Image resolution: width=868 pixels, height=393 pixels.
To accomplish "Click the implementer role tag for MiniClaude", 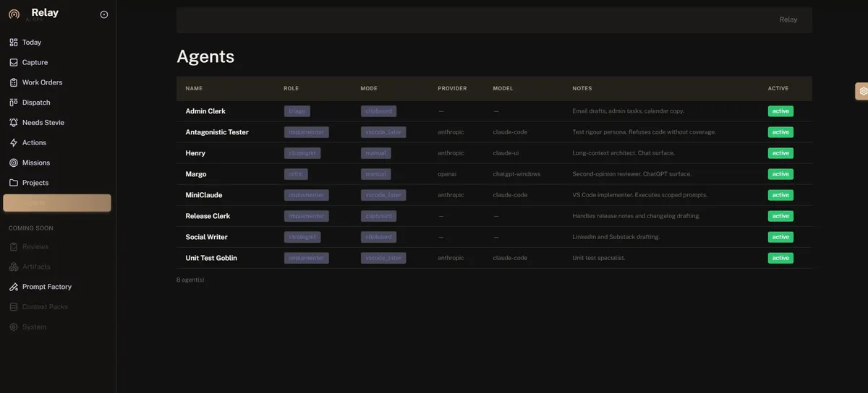I will [x=307, y=195].
